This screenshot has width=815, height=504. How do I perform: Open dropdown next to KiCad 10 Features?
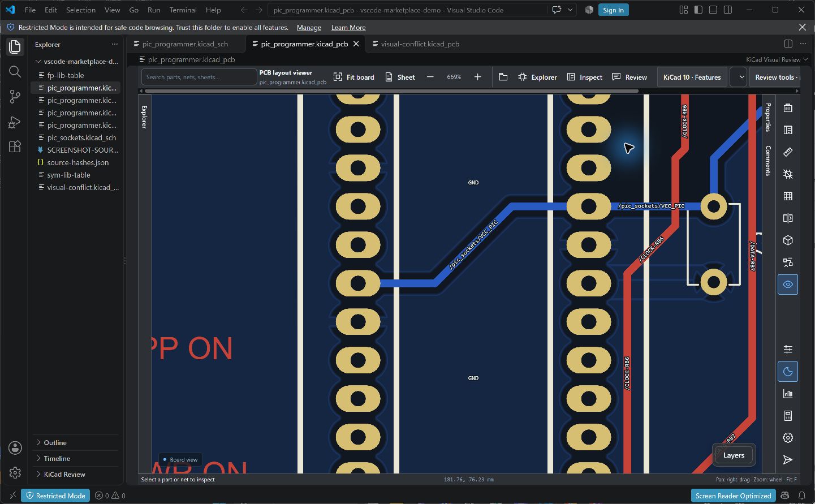click(x=739, y=77)
